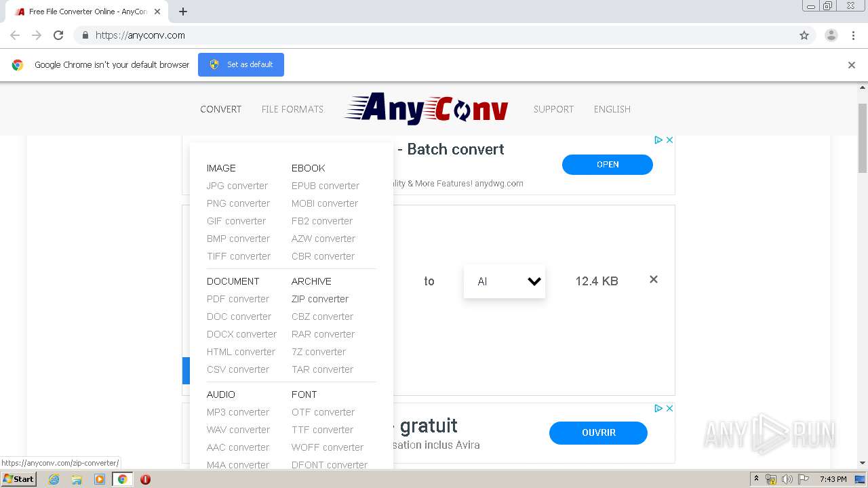Click the taskbar clock showing 7:43 PM
Image resolution: width=868 pixels, height=488 pixels.
(x=833, y=479)
